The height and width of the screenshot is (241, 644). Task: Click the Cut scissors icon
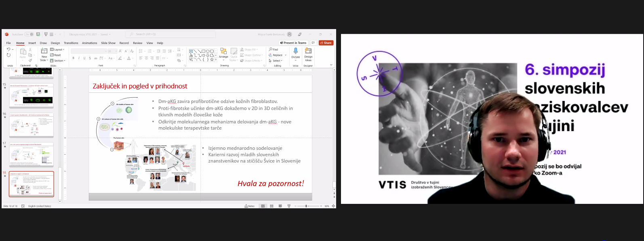30,50
